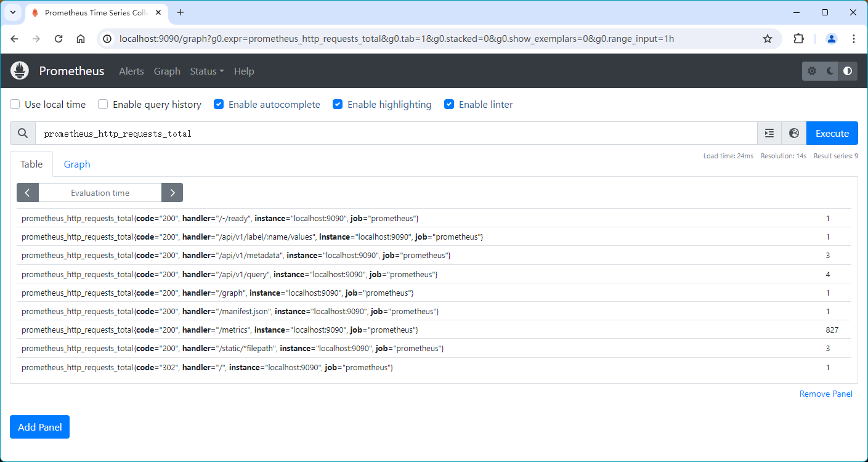Viewport: 868px width, 462px height.
Task: Open the Help link in the navbar
Action: point(244,71)
